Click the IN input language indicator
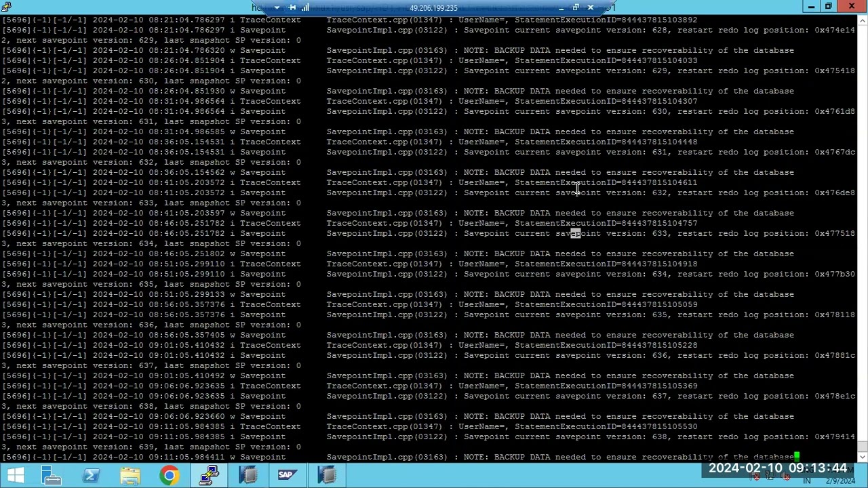This screenshot has width=868, height=488. [x=807, y=481]
